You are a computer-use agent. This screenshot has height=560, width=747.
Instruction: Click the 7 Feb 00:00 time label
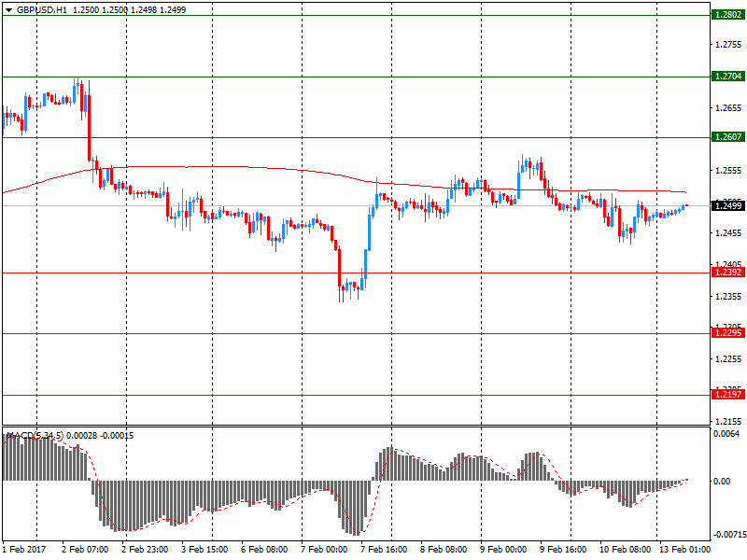(324, 550)
